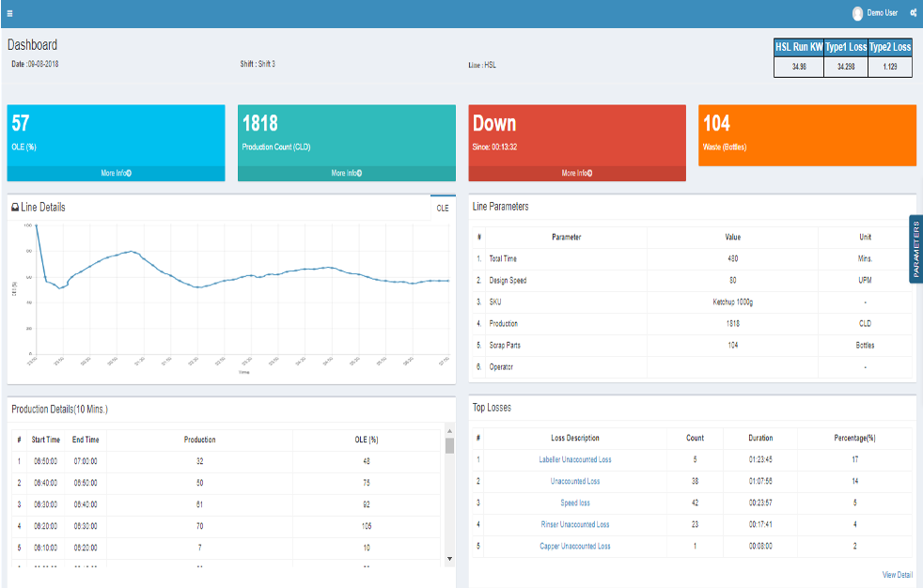
Task: Open the vertical PARAMETERS side tab
Action: coord(915,250)
